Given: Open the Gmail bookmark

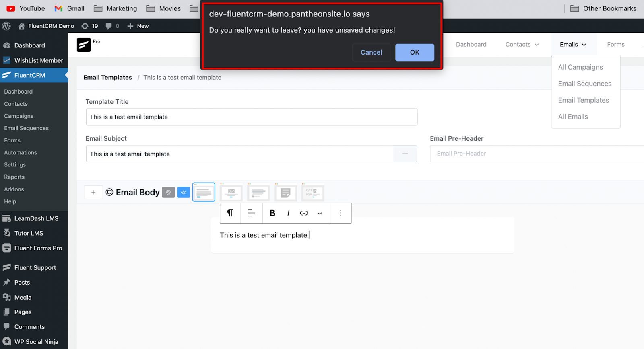Looking at the screenshot, I should click(69, 8).
